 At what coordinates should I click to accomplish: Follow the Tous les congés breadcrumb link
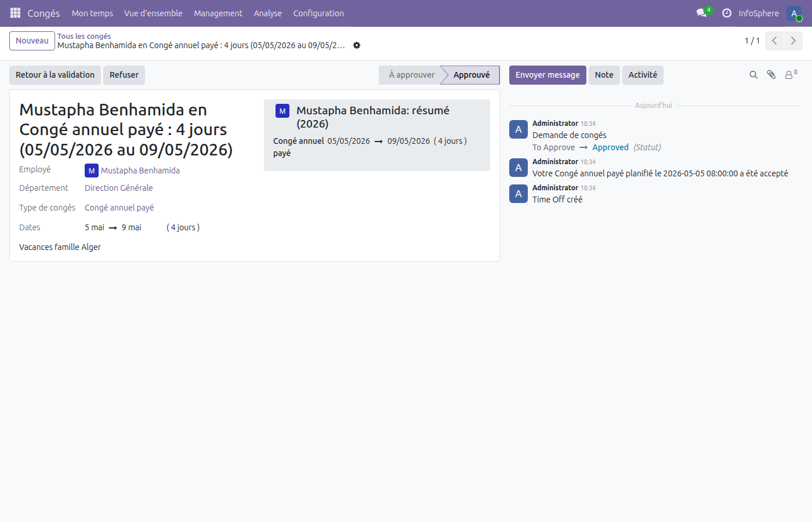tap(84, 36)
